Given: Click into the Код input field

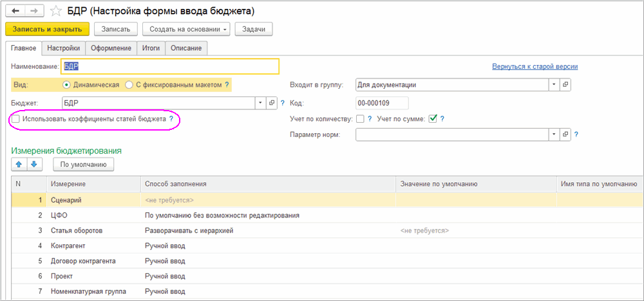Looking at the screenshot, I should pos(381,103).
